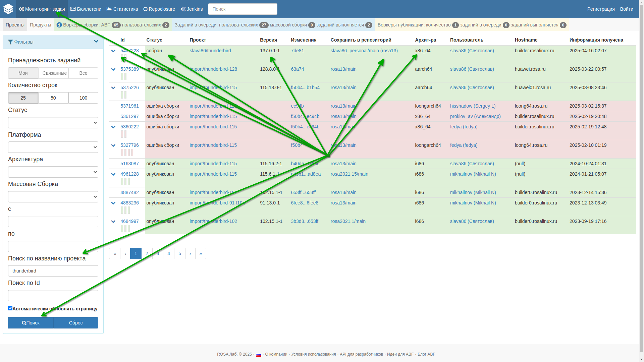Screen dimensions: 644x362
Task: Click the info icon next to build workers
Action: click(59, 25)
